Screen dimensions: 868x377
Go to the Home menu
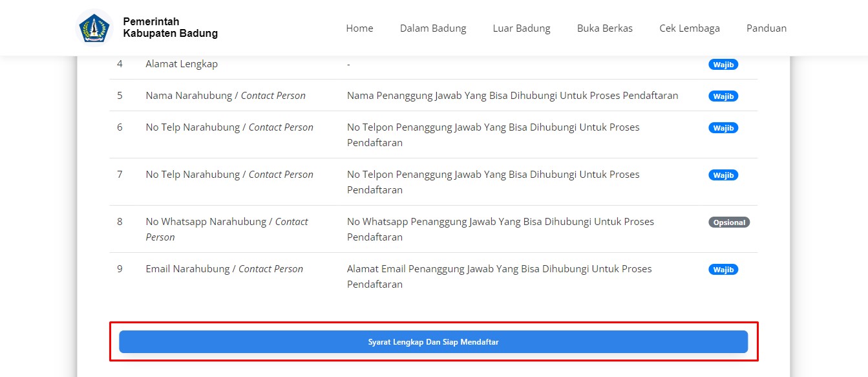[x=359, y=28]
